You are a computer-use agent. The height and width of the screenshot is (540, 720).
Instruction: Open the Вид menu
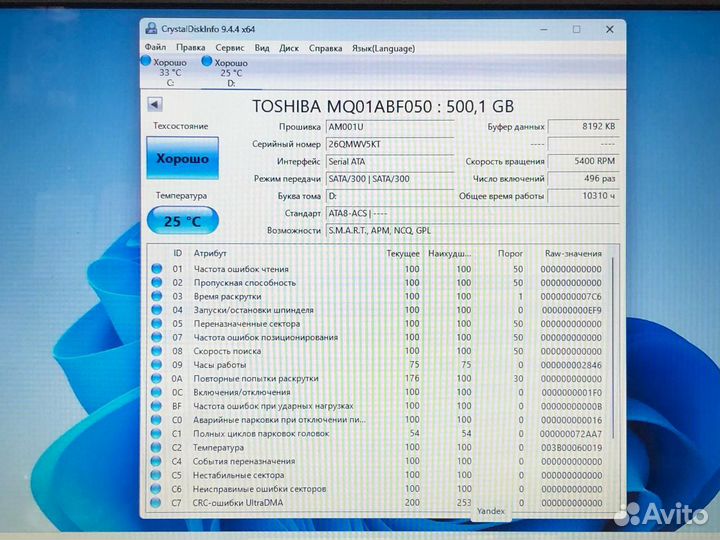[262, 48]
